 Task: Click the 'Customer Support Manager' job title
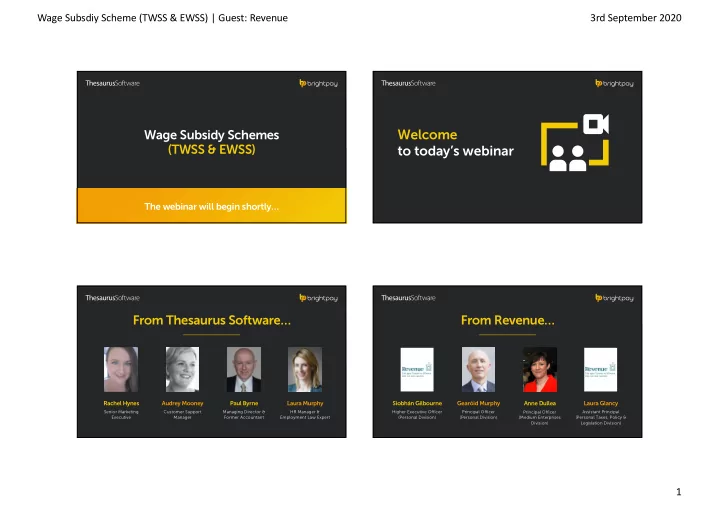182,415
